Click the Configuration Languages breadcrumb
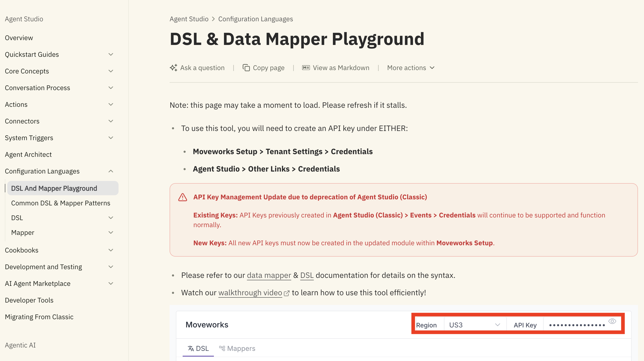Screen dimensions: 644x361 pos(255,19)
